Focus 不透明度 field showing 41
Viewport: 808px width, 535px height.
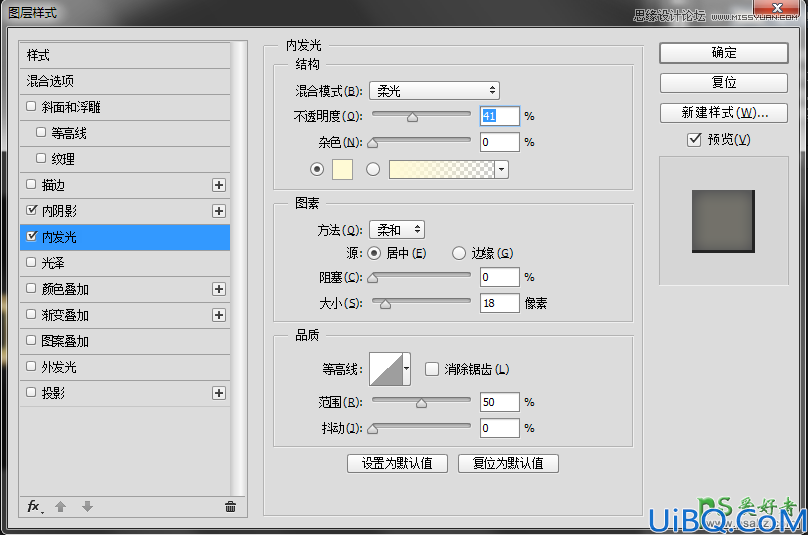coord(499,116)
